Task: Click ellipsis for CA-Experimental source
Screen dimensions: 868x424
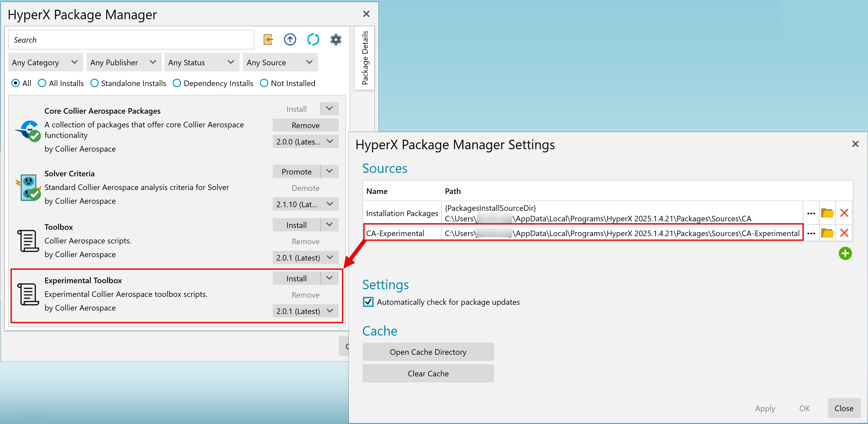Action: (811, 233)
